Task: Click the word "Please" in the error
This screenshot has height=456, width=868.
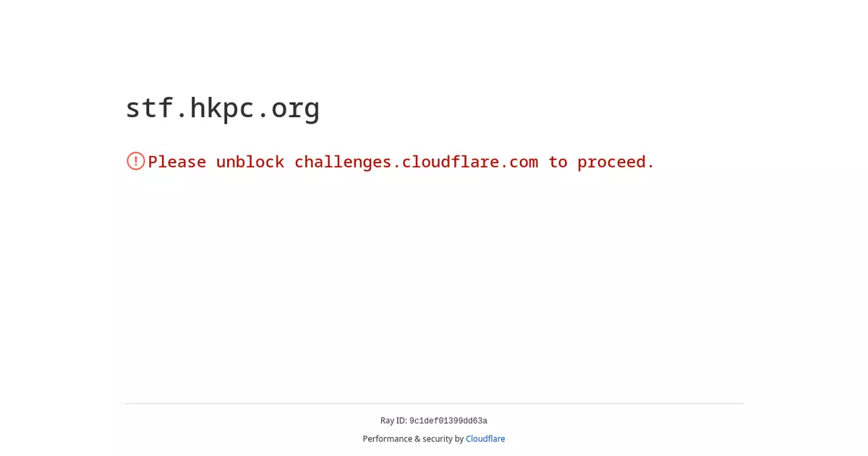Action: pyautogui.click(x=177, y=162)
